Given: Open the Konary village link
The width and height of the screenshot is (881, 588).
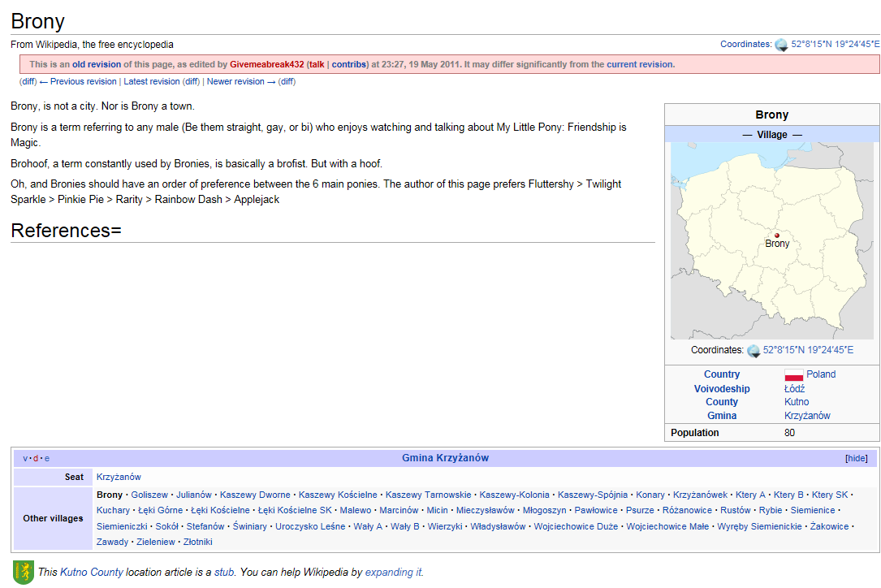Looking at the screenshot, I should click(x=650, y=495).
